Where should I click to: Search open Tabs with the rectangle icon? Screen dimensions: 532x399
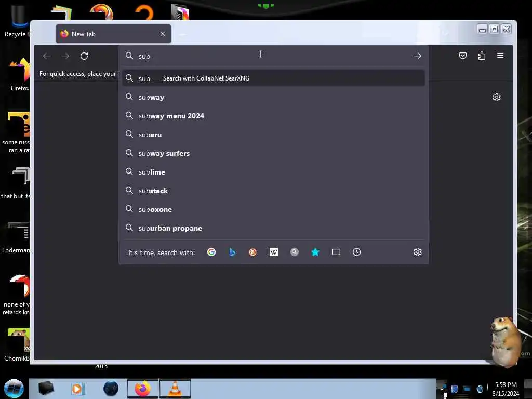pos(336,252)
